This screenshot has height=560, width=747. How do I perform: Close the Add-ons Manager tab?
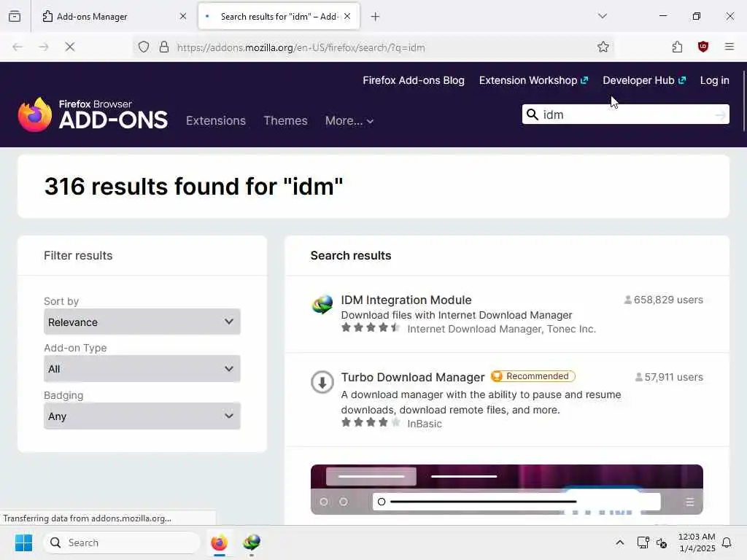(x=183, y=16)
